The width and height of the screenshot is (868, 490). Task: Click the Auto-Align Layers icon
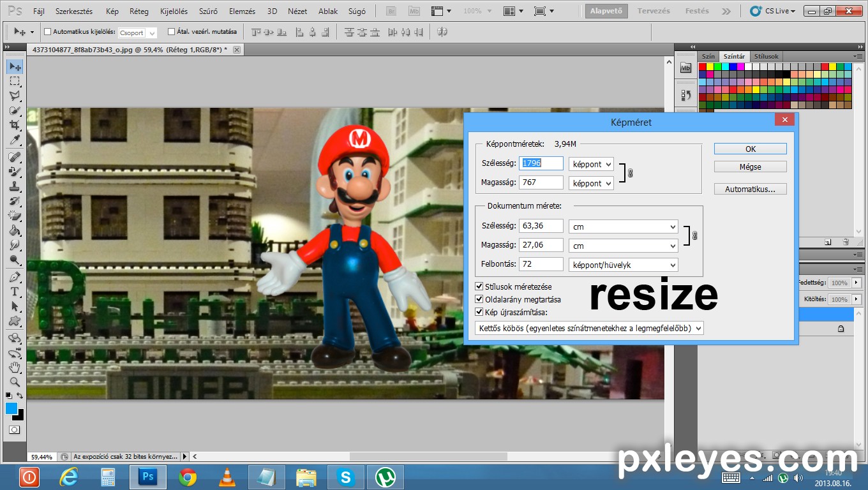point(442,32)
